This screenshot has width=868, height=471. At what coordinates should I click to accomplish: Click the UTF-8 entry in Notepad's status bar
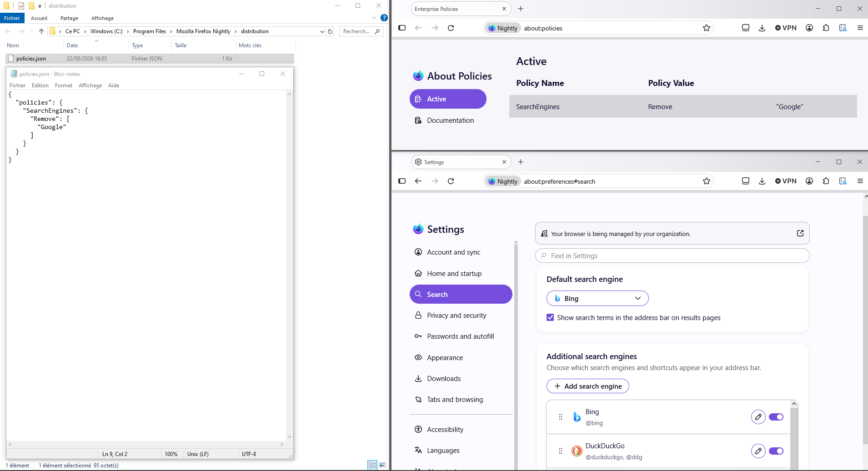coord(249,454)
